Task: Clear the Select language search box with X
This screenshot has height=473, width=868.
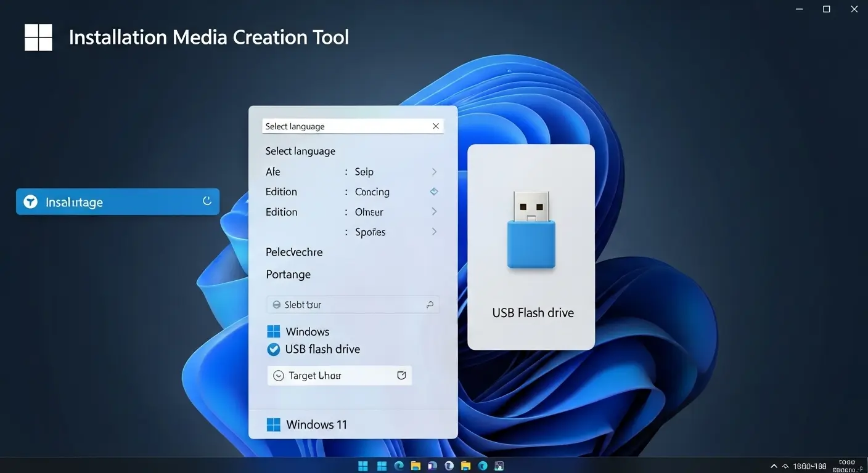Action: (x=436, y=126)
